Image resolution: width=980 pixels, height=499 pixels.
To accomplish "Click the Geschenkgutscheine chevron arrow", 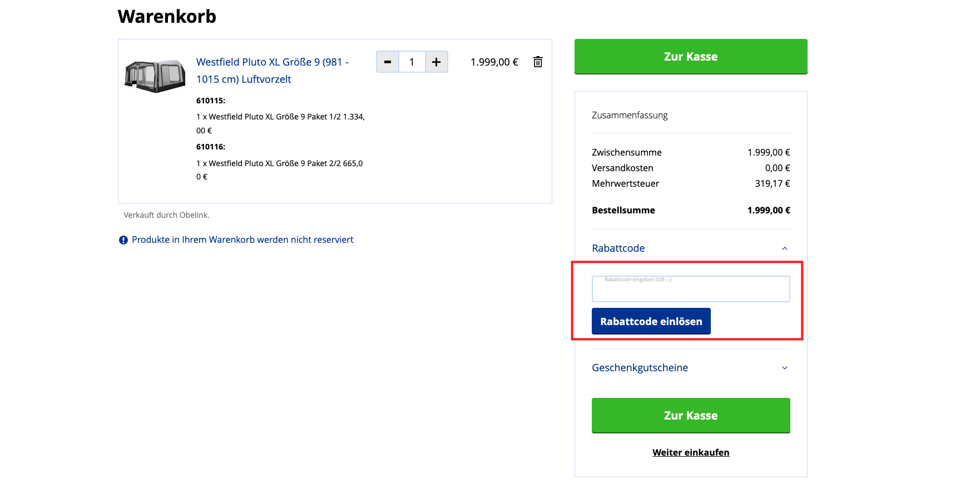I will click(785, 368).
